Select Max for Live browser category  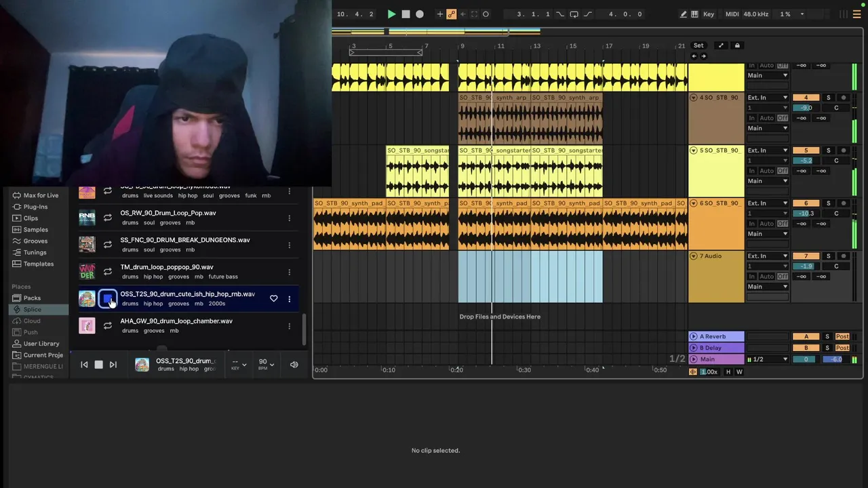(x=40, y=195)
